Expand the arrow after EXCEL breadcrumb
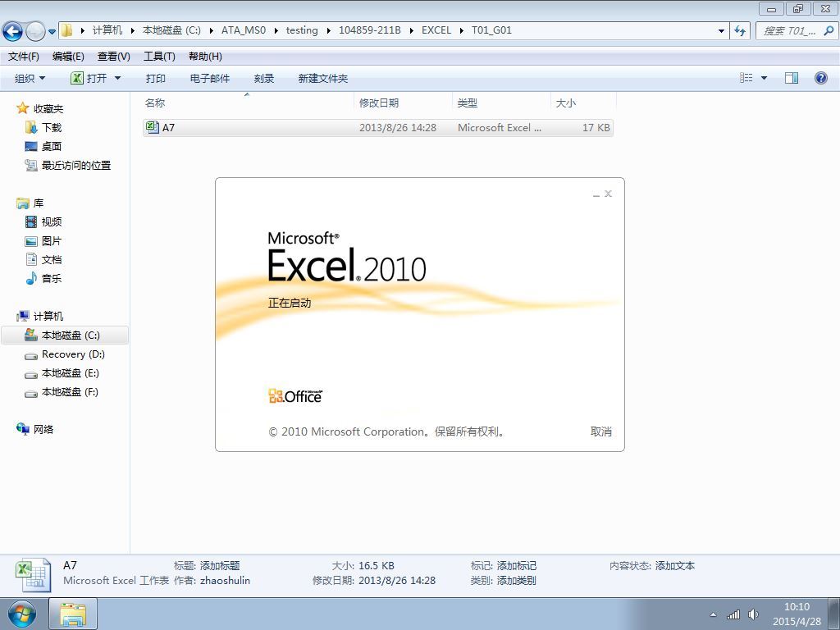Screen dimensions: 840x630 click(x=461, y=30)
